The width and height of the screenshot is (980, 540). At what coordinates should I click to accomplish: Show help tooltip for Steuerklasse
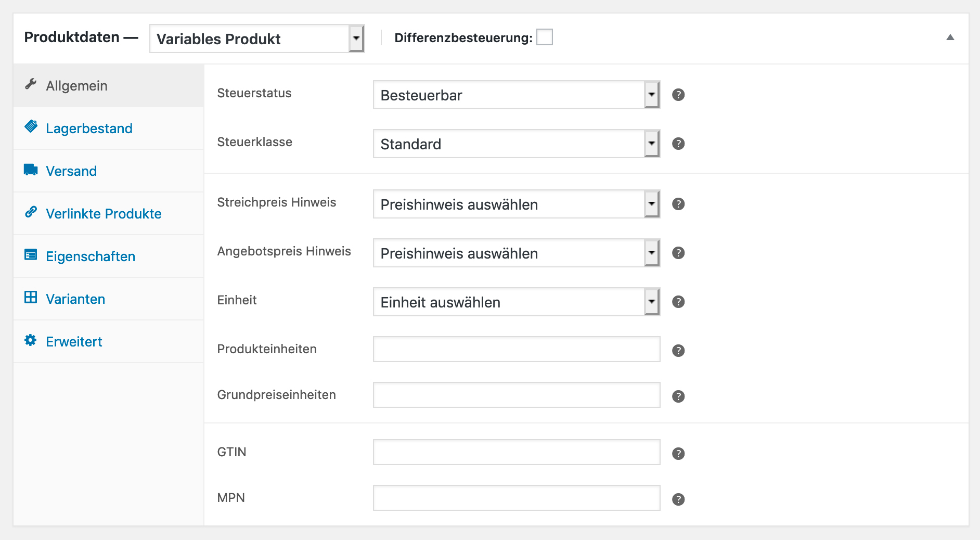click(x=678, y=144)
